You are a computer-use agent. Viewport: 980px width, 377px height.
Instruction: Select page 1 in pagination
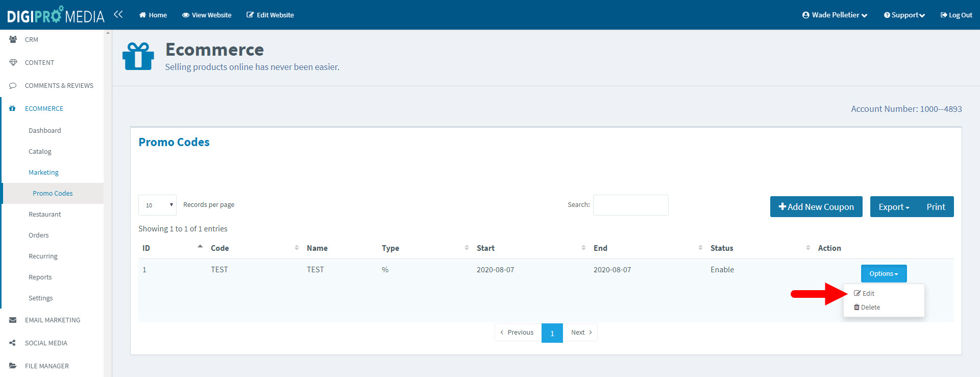pos(552,333)
